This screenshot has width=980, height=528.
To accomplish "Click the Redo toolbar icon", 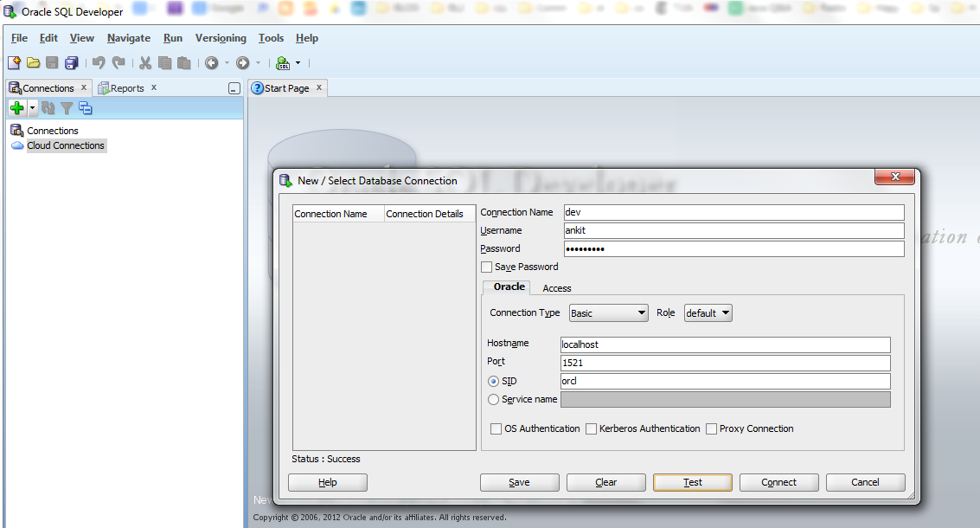I will [x=118, y=62].
